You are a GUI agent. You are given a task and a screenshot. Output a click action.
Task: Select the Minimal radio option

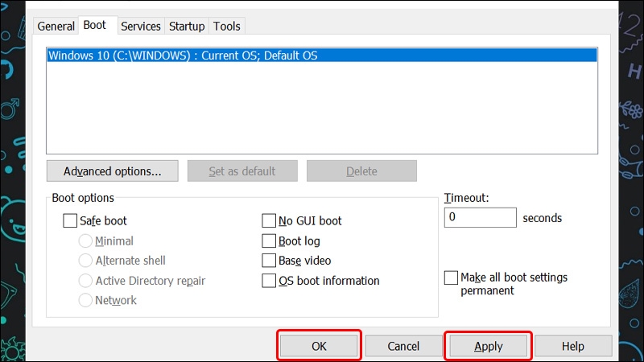[85, 241]
